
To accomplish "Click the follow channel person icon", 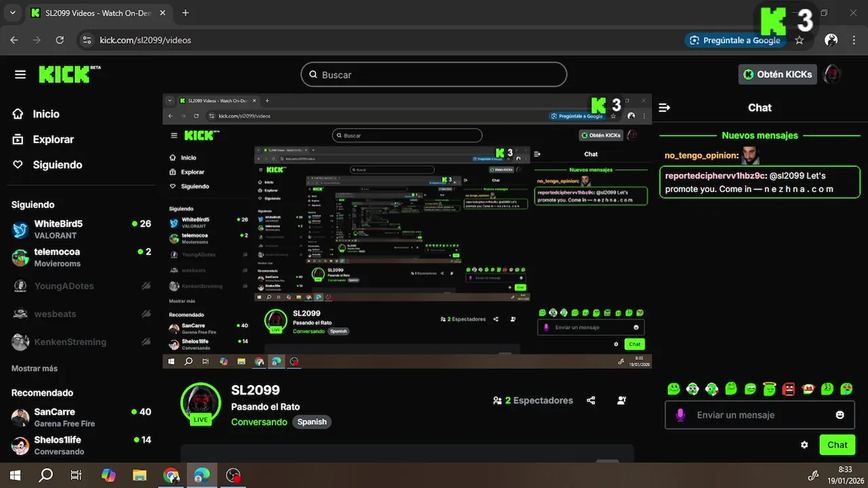I will pos(622,401).
